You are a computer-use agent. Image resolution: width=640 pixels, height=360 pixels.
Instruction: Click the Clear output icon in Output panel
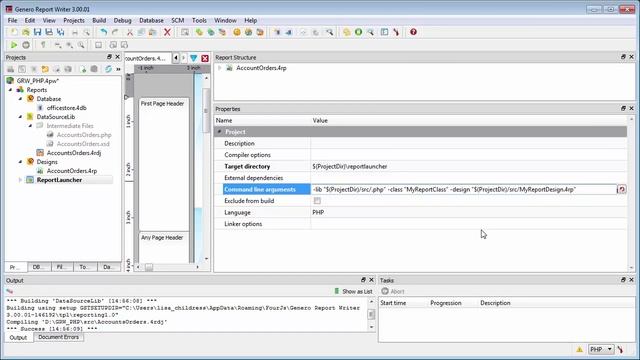(10, 291)
